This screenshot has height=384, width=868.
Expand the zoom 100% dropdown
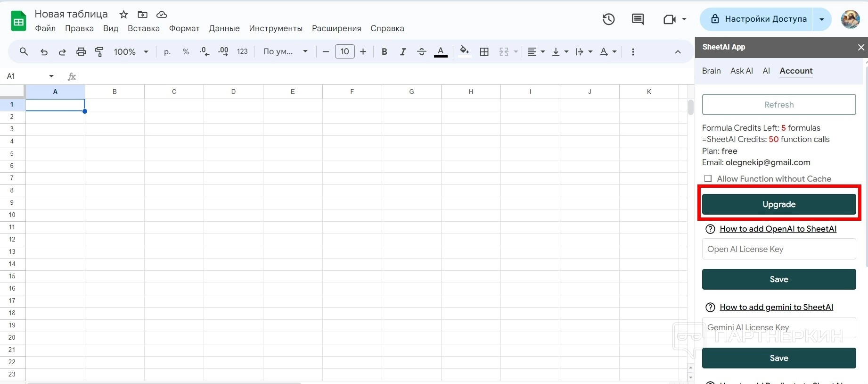131,52
